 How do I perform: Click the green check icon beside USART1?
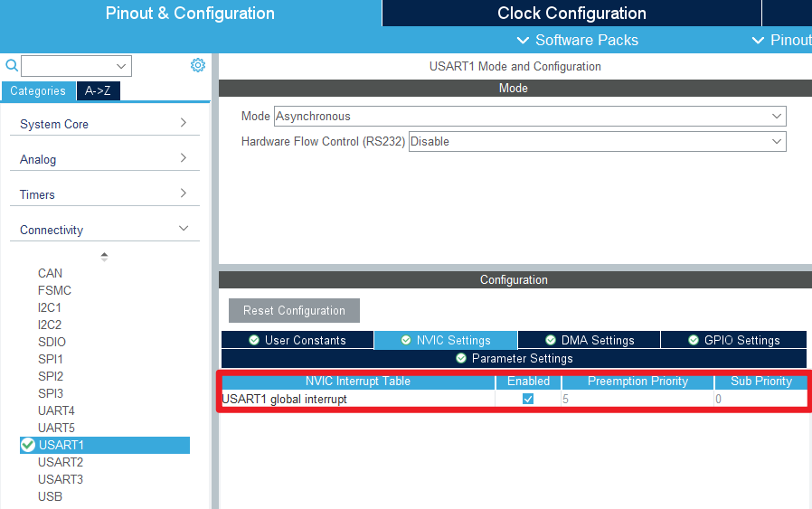tap(28, 445)
